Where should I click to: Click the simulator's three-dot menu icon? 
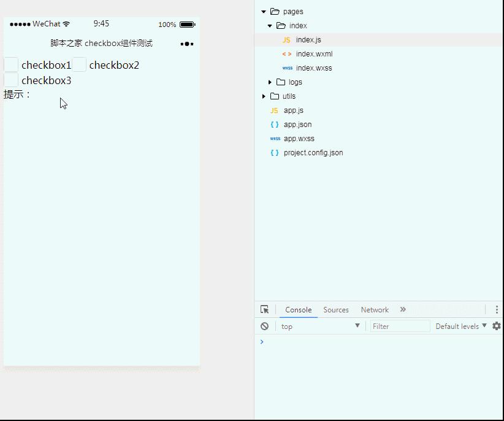coord(187,44)
